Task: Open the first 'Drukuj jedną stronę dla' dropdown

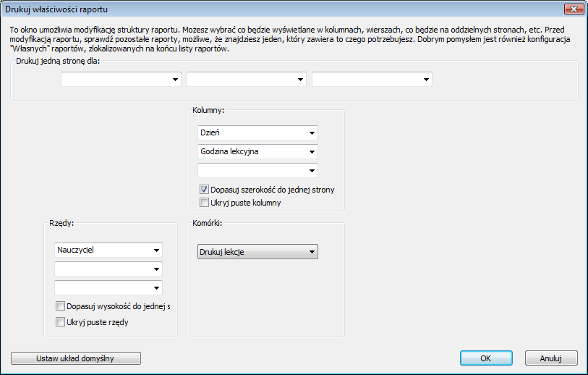Action: point(121,80)
